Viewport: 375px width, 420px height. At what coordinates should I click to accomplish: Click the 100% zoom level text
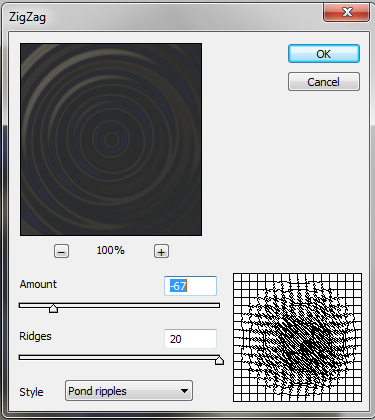click(111, 250)
